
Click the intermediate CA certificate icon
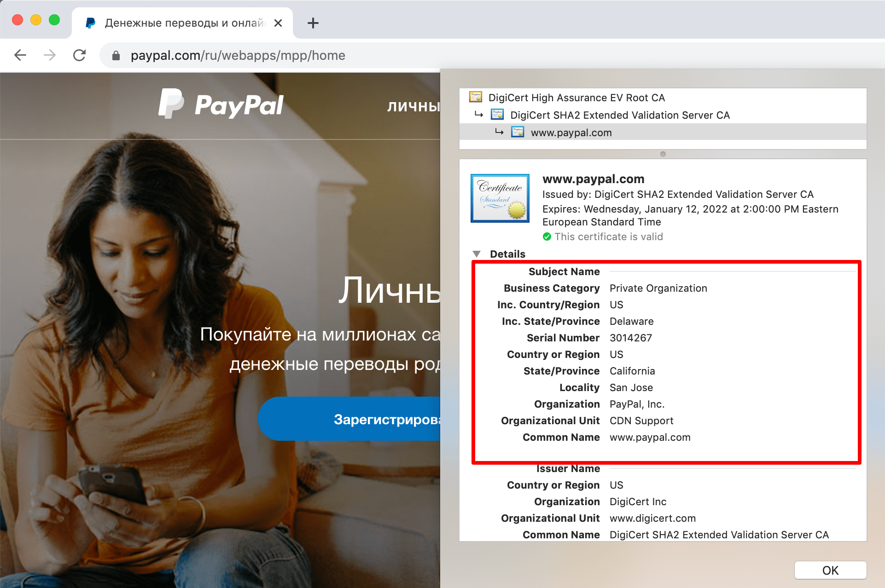point(497,115)
